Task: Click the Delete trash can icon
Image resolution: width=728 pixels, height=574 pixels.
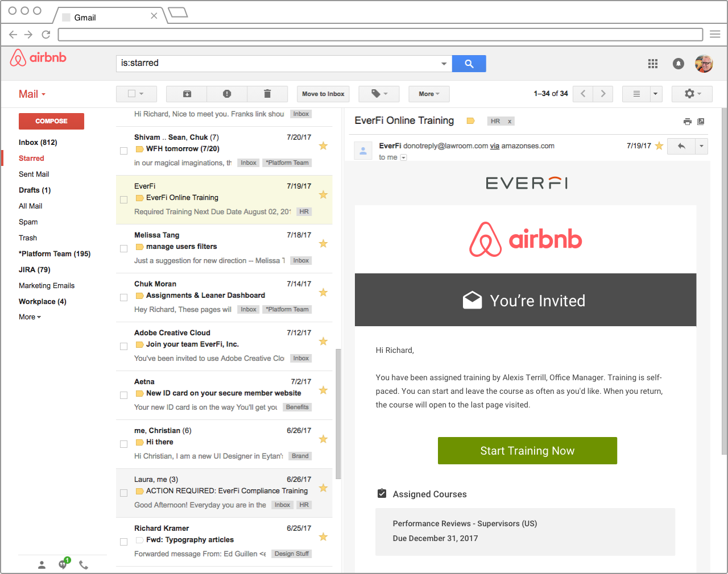Action: (267, 94)
